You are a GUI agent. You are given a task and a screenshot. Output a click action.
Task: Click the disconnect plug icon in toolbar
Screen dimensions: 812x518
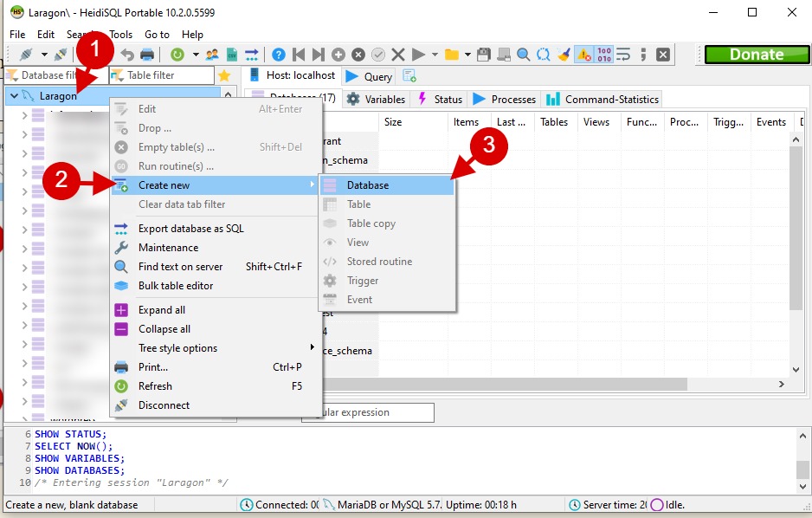point(61,55)
